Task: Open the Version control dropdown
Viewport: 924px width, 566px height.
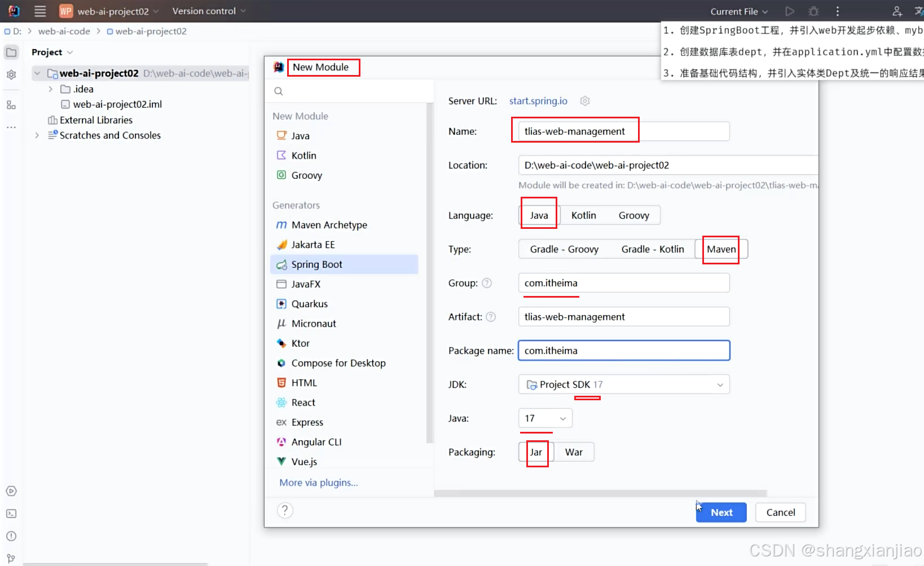Action: 209,11
